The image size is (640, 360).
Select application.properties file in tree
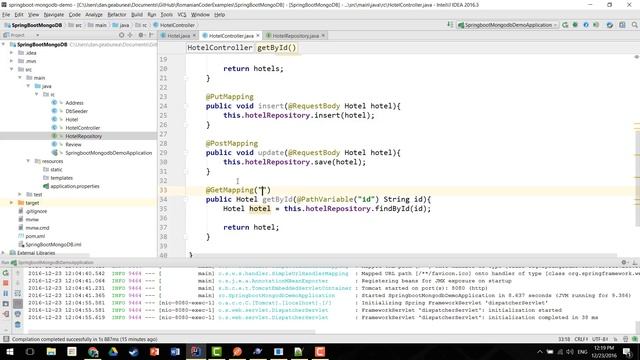point(75,186)
